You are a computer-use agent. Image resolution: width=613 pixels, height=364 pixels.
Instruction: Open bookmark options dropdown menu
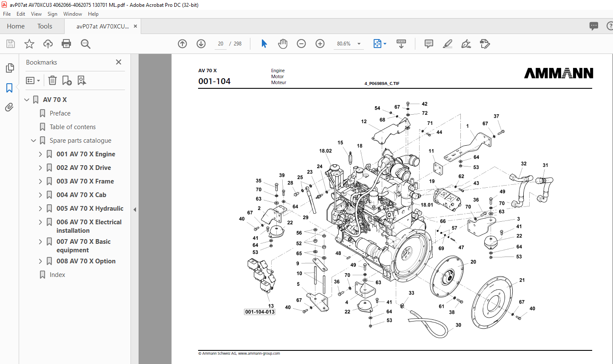[x=33, y=80]
